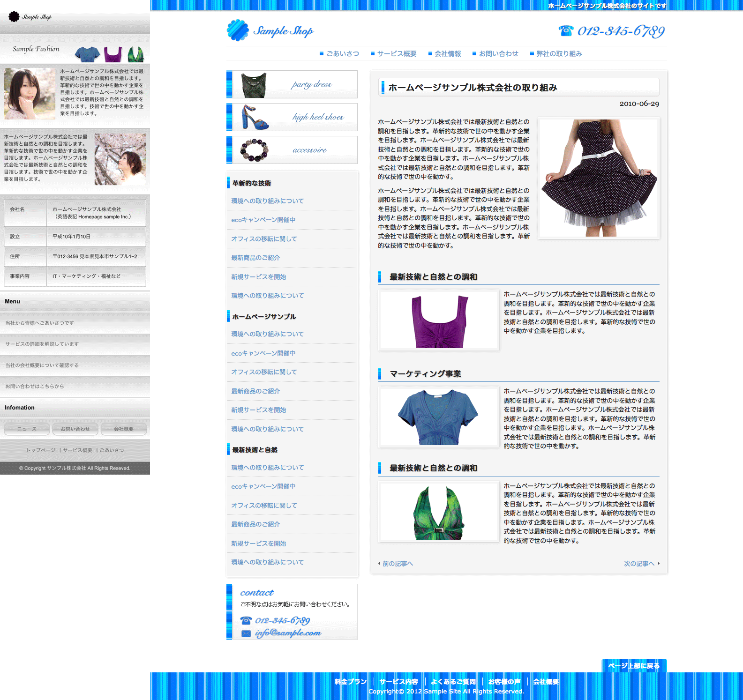This screenshot has height=700, width=743.
Task: Click the blue flower Sample Shop logo
Action: coord(238,30)
